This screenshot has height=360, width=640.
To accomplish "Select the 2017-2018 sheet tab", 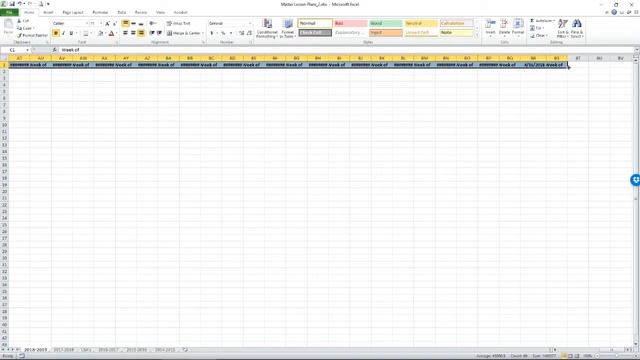I will [x=64, y=350].
